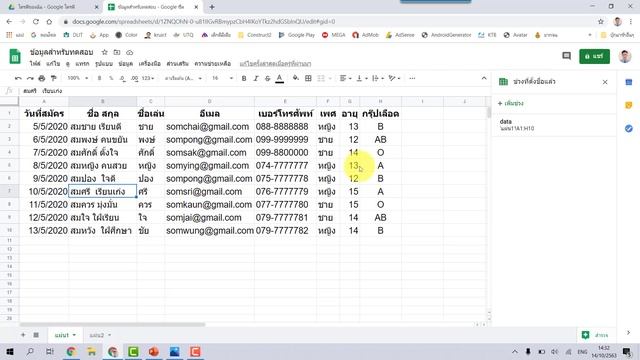Image resolution: width=640 pixels, height=360 pixels.
Task: Open the text wrapping dropdown
Action: pyautogui.click(x=378, y=78)
